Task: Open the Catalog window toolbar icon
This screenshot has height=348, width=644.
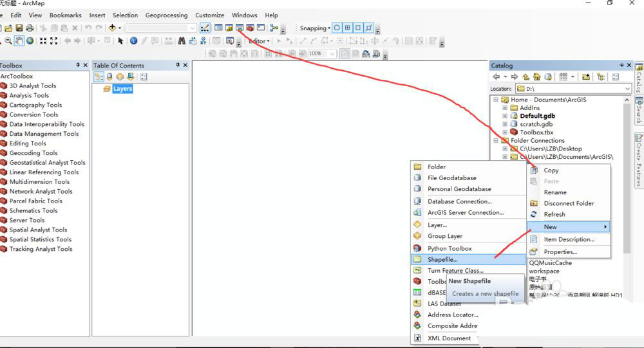Action: [229, 28]
